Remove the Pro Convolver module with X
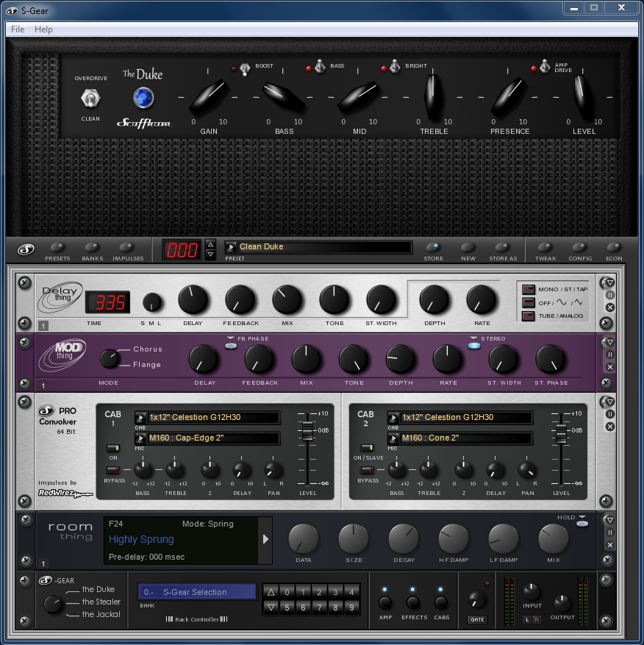644x645 pixels. [x=610, y=427]
